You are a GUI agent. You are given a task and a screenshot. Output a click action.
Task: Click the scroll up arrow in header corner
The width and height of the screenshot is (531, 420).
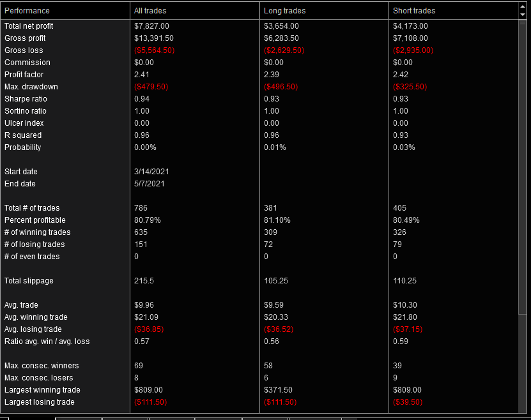tap(523, 7)
